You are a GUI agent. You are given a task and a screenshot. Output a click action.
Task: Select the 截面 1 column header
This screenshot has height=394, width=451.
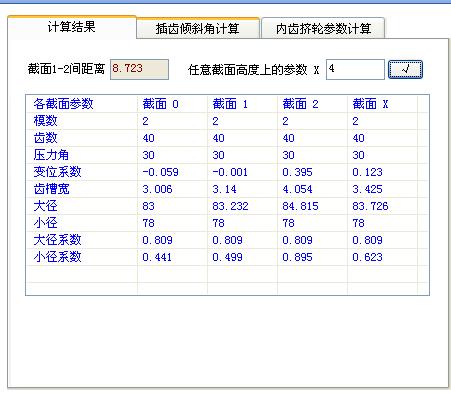pyautogui.click(x=230, y=104)
